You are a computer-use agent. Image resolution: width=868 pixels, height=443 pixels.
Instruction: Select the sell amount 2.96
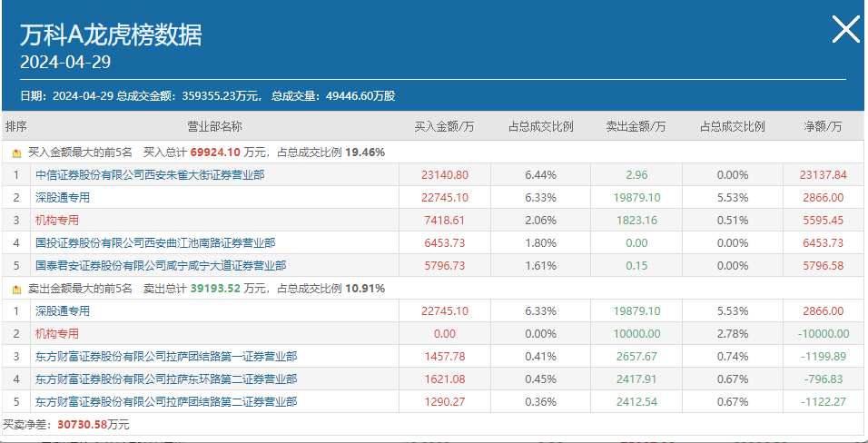(x=636, y=175)
